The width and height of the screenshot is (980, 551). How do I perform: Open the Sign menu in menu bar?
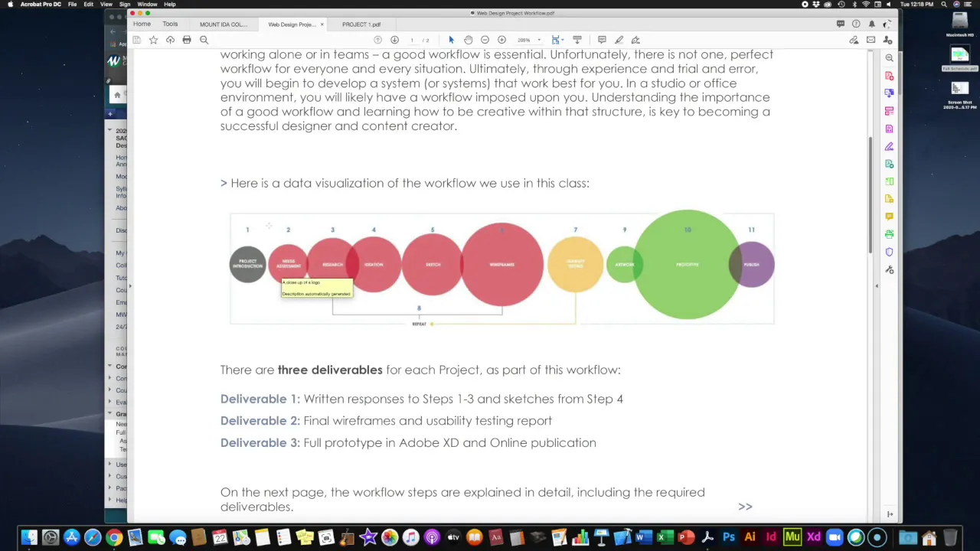point(125,4)
